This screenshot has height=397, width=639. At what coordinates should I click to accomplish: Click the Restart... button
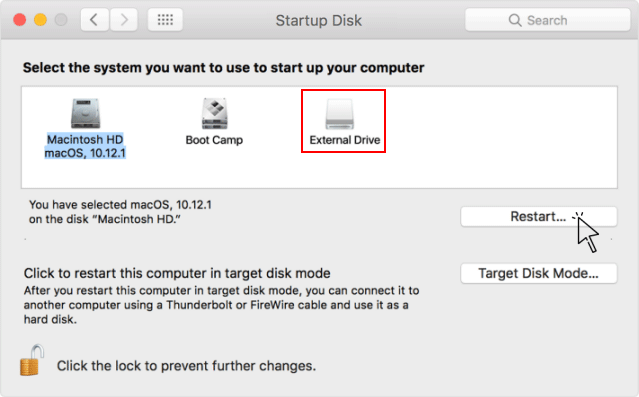click(x=538, y=216)
